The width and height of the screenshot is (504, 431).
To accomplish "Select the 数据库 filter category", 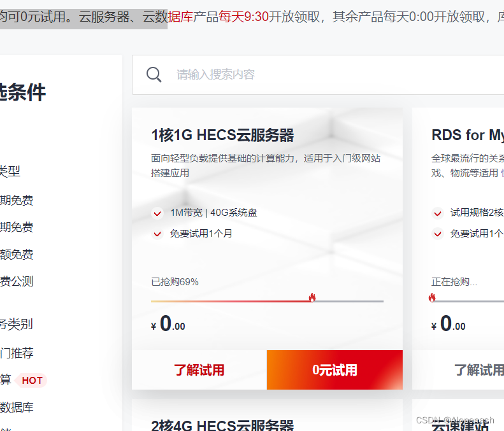I will 17,407.
